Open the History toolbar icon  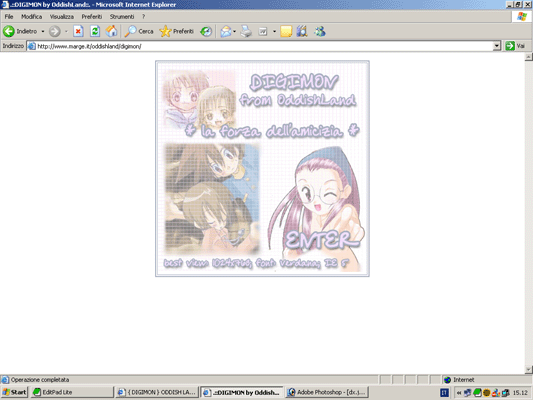[x=206, y=31]
